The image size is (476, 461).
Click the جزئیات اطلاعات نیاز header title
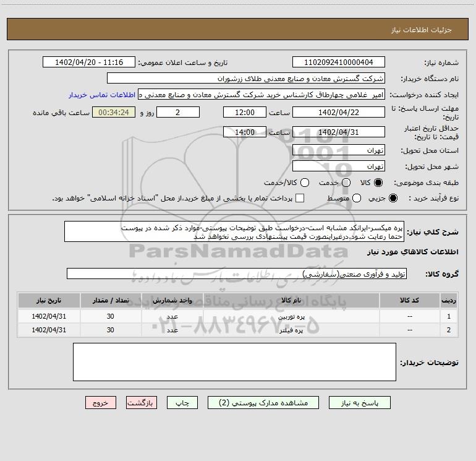pos(421,30)
